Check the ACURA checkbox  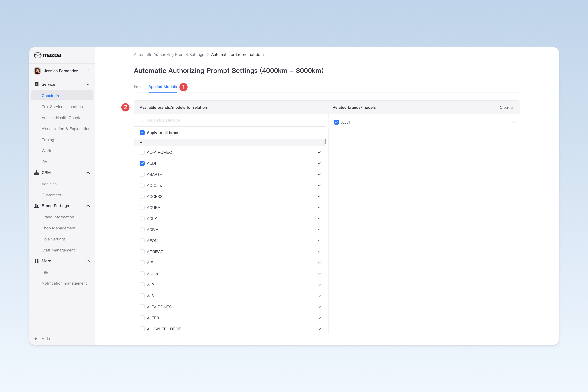pyautogui.click(x=142, y=207)
